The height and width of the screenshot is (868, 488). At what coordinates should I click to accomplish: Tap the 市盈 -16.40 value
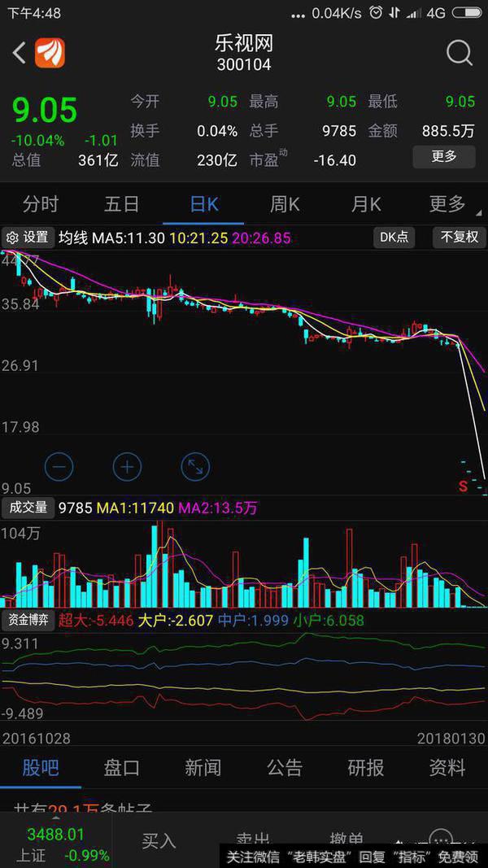click(x=335, y=160)
